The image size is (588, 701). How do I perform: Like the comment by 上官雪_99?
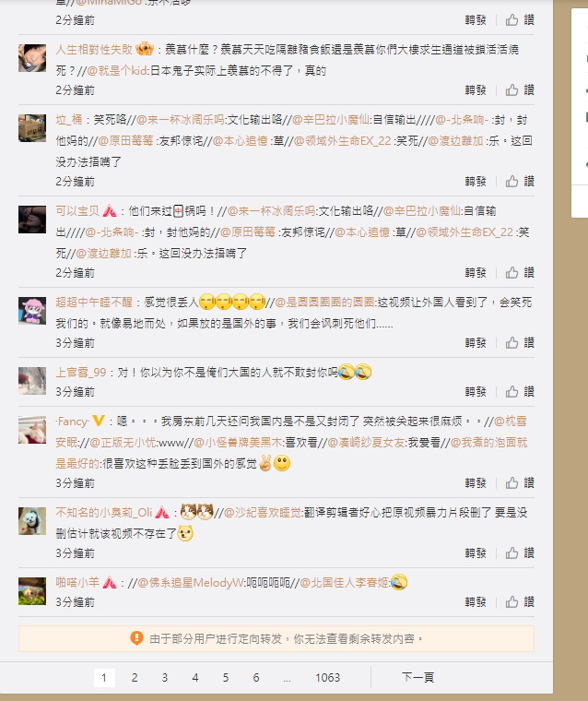tap(520, 392)
